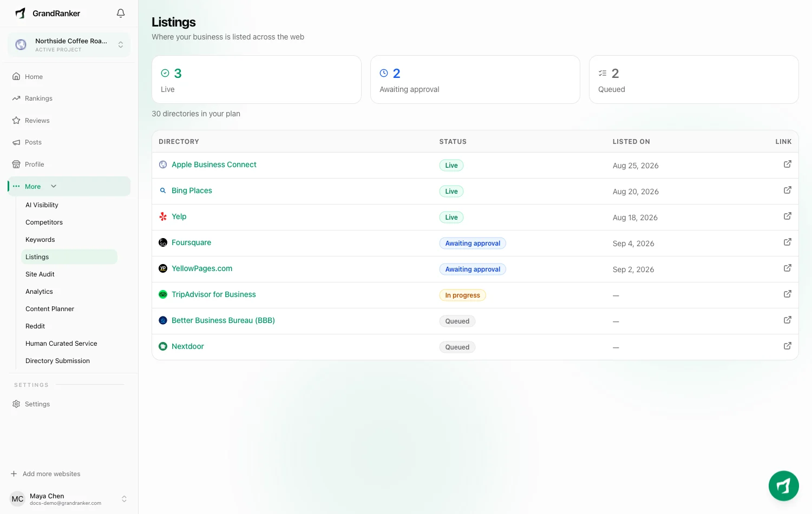Click the Awaiting approval clock icon
The image size is (812, 514).
(384, 73)
